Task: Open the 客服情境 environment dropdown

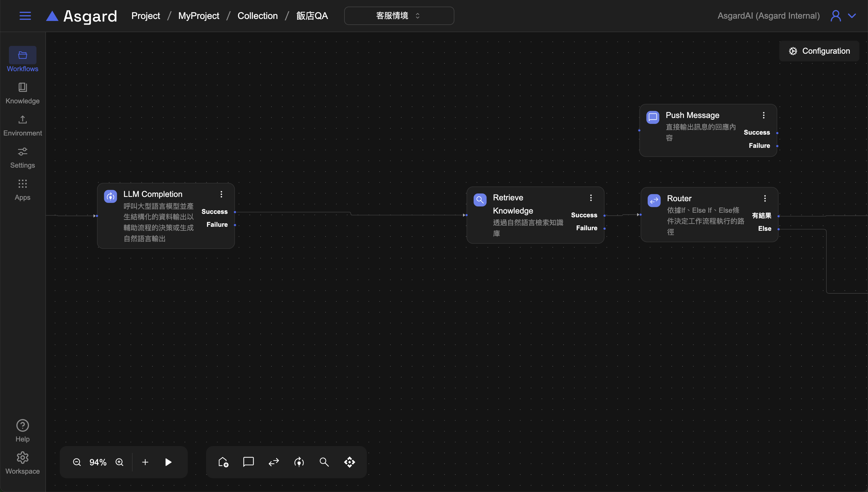Action: (399, 16)
